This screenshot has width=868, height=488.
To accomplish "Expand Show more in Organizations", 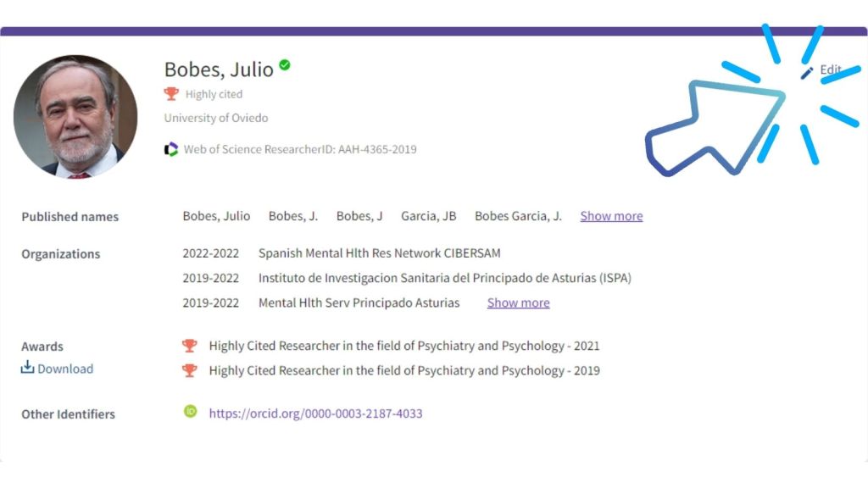I will [x=518, y=302].
